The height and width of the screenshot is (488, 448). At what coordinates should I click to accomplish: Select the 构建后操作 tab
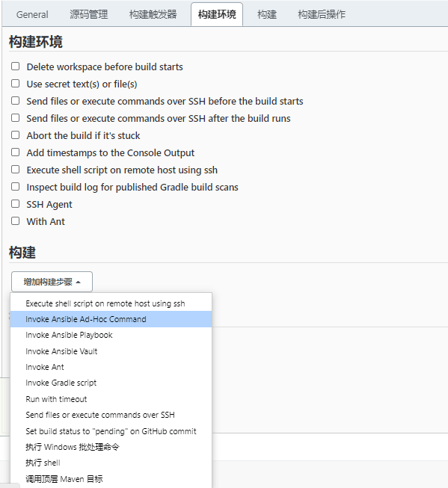[322, 15]
